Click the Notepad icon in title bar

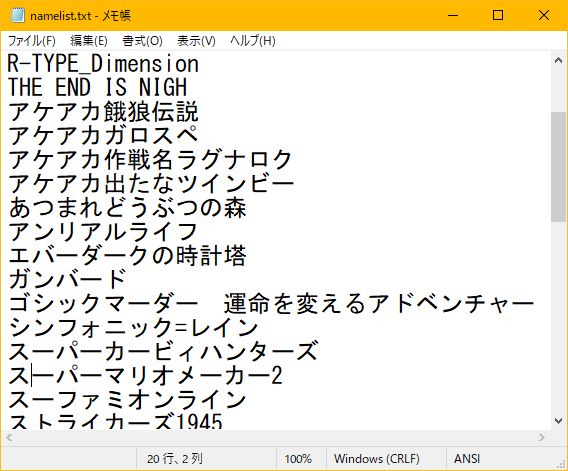(x=17, y=15)
